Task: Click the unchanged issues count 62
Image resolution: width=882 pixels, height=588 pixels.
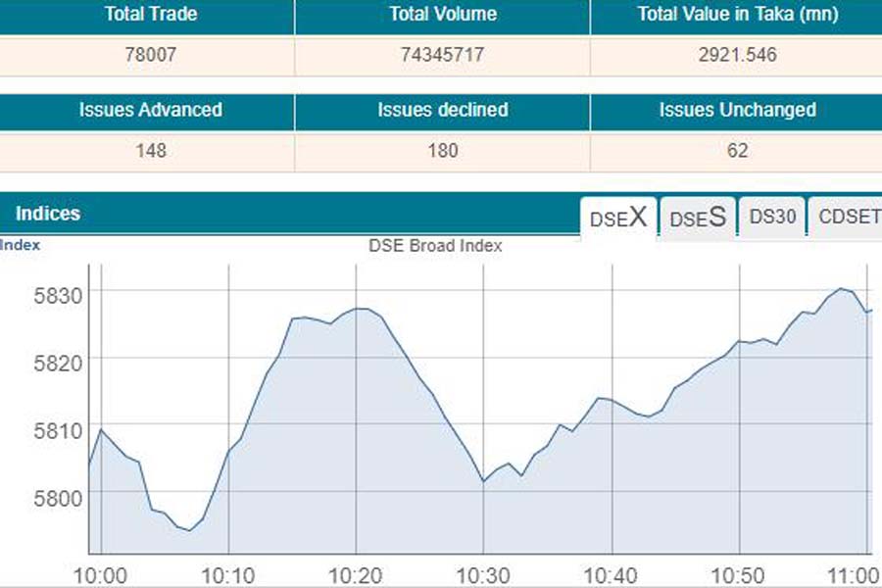Action: click(736, 150)
